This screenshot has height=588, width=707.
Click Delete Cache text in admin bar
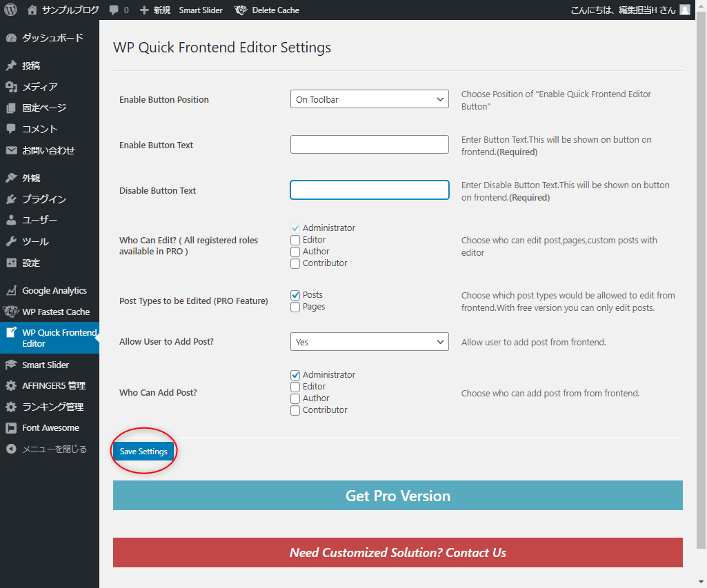tap(275, 10)
